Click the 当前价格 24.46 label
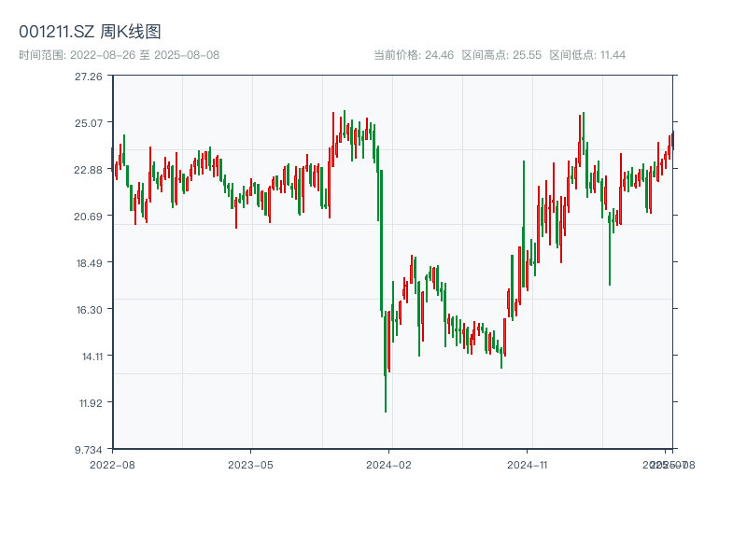The height and width of the screenshot is (560, 747). coord(413,55)
